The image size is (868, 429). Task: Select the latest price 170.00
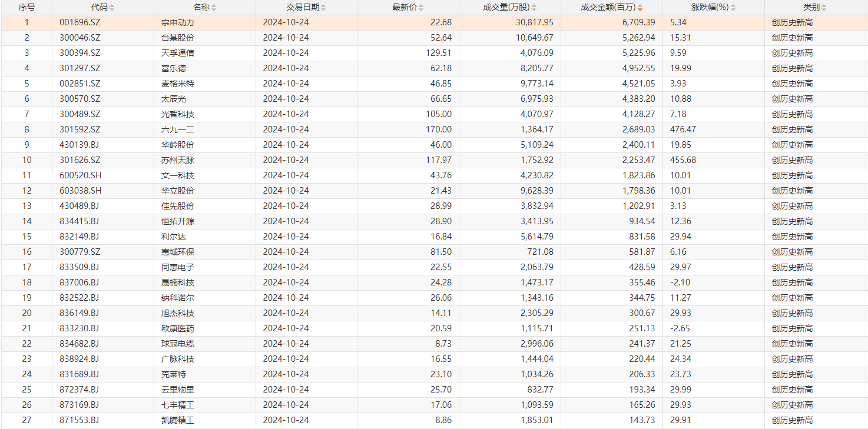[440, 129]
